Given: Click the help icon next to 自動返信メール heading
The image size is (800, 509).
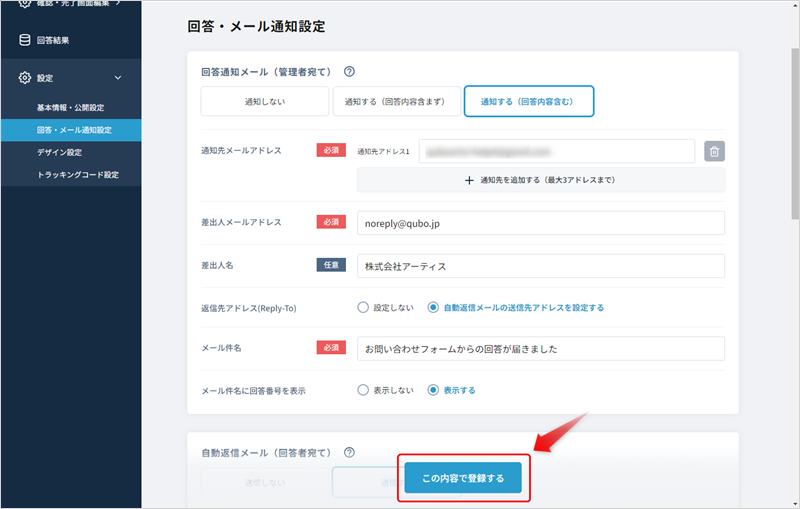Looking at the screenshot, I should 350,452.
